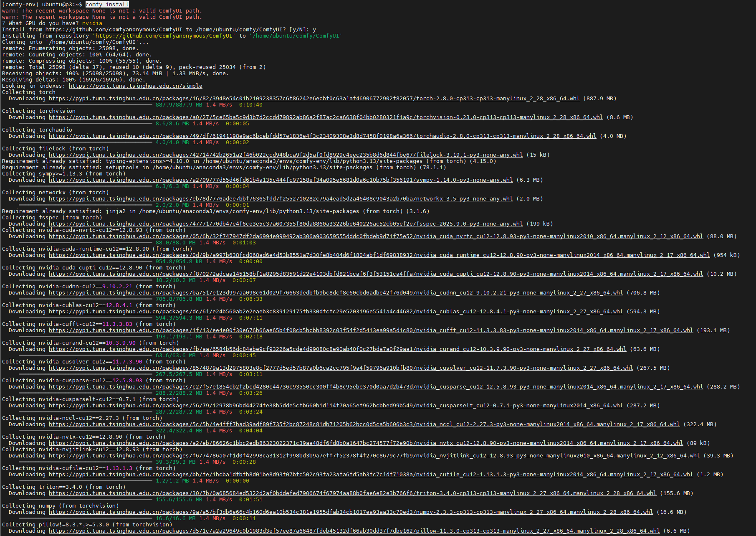Image resolution: width=756 pixels, height=536 pixels.
Task: Open the filelock-3.19.1 wheel download URL
Action: 286,155
